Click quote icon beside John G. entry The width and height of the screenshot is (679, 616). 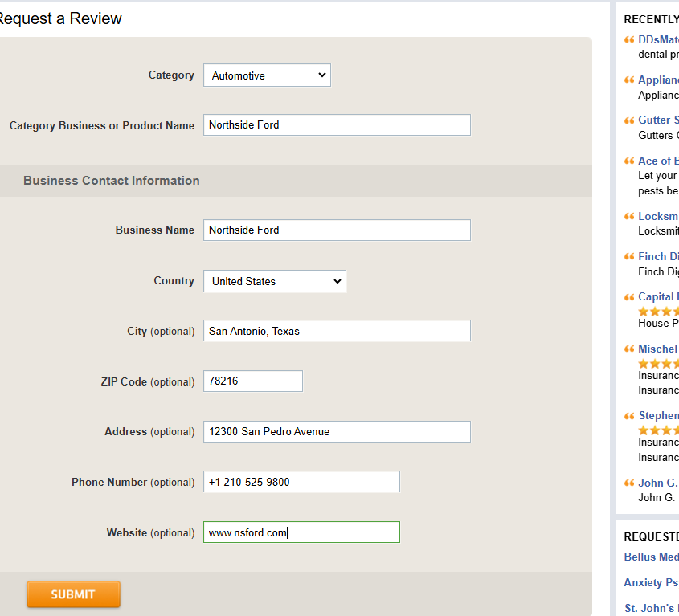pyautogui.click(x=629, y=483)
